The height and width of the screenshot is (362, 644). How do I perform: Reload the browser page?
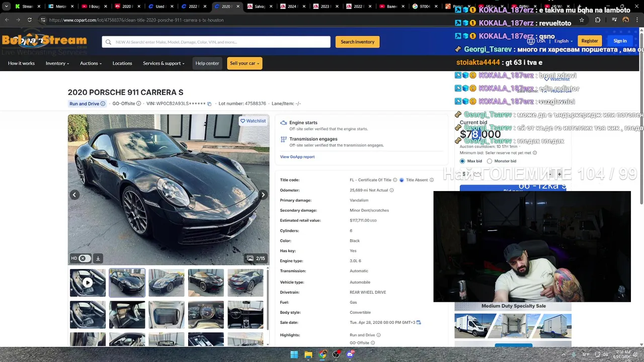pyautogui.click(x=30, y=20)
